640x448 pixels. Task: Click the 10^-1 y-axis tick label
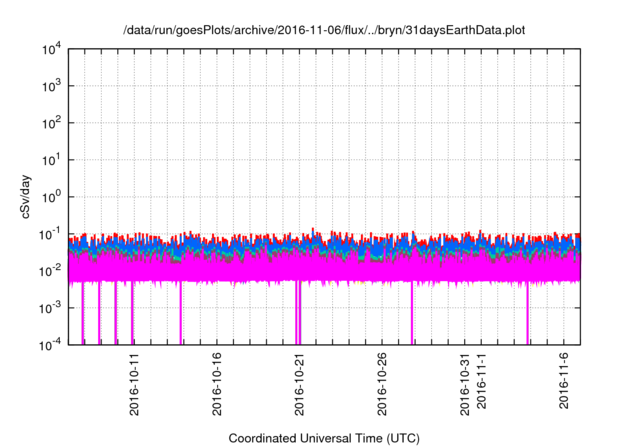[51, 234]
